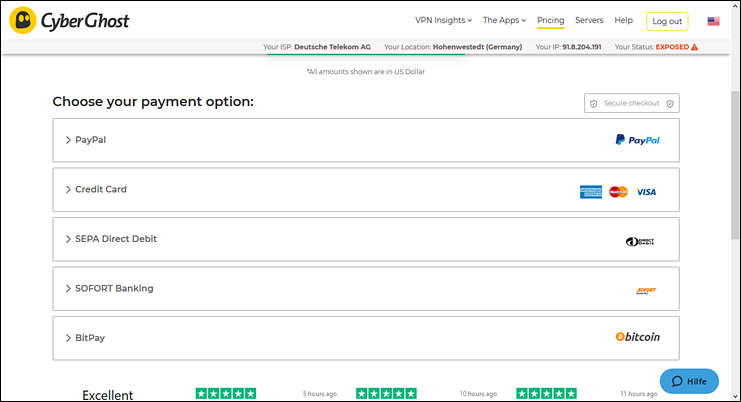Image resolution: width=741 pixels, height=402 pixels.
Task: Click the Excellent rating text
Action: pos(108,395)
